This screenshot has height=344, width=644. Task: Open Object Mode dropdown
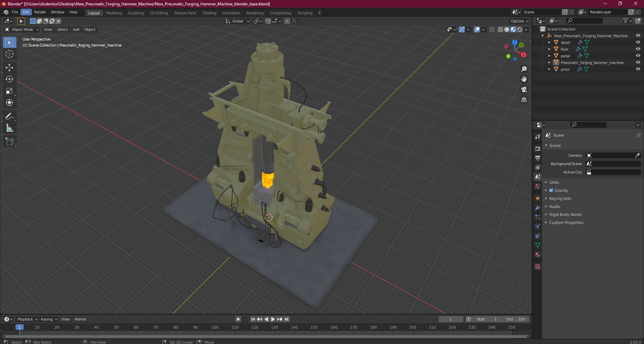click(x=22, y=29)
